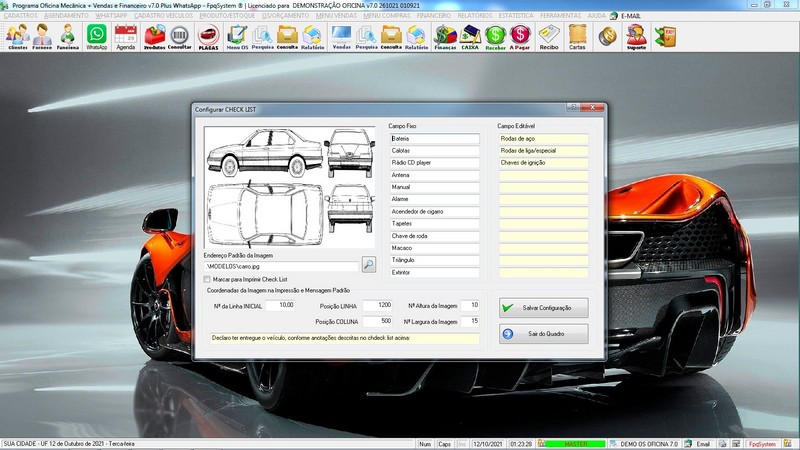Open the PLACAS car plate icon

[x=208, y=37]
